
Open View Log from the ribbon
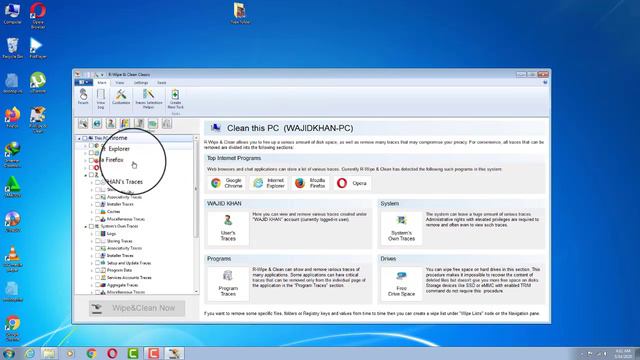(x=100, y=99)
